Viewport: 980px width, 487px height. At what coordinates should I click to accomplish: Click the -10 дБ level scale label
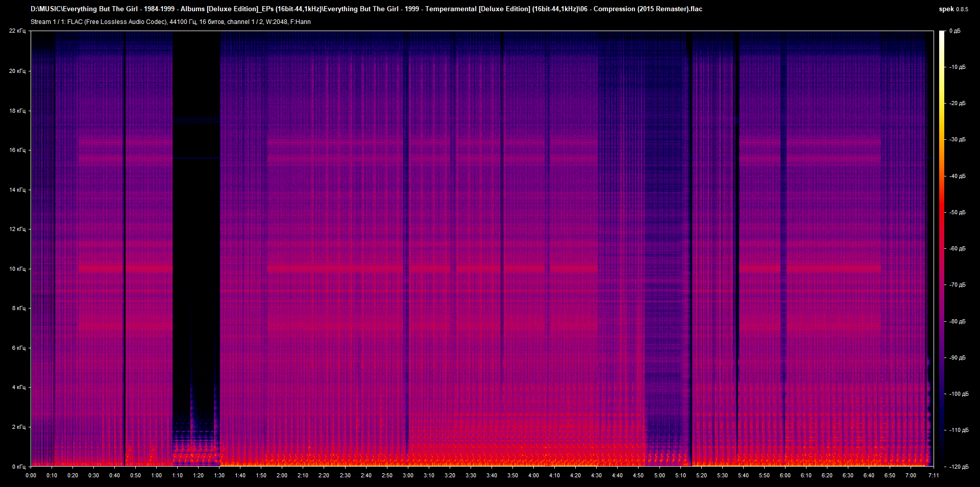tap(957, 67)
